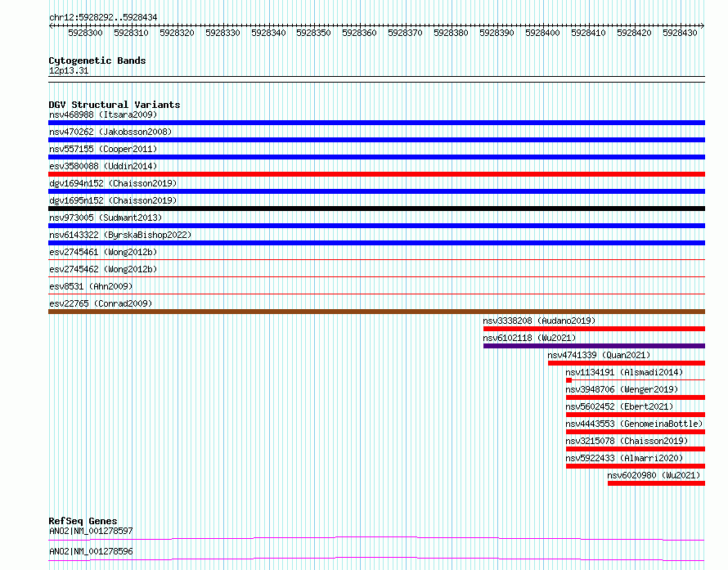Click the nsv468988 (Itsara2009) variant label
This screenshot has width=728, height=570.
103,114
